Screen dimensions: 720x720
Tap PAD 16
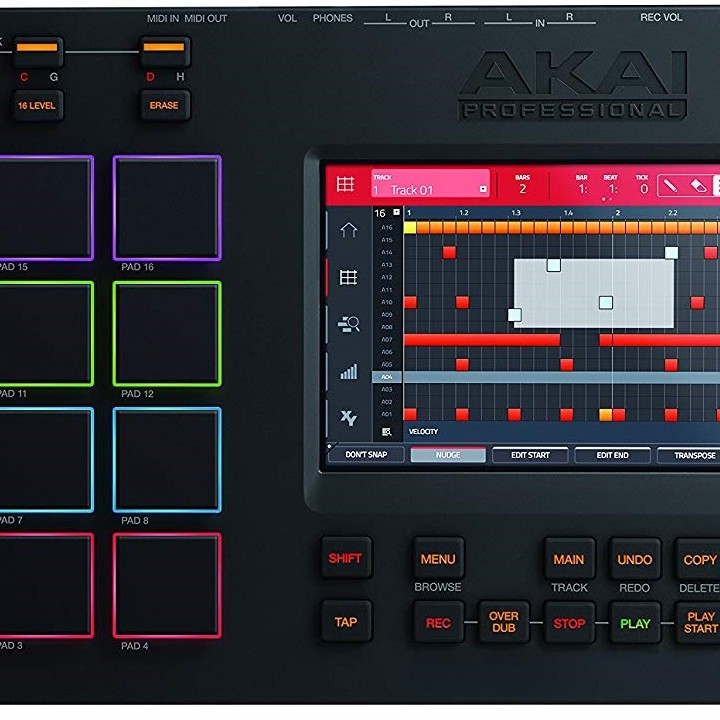tap(167, 208)
